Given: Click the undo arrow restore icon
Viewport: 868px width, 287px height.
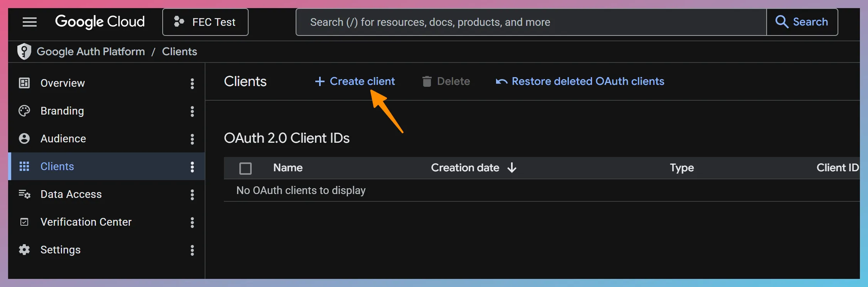Looking at the screenshot, I should click(x=501, y=81).
